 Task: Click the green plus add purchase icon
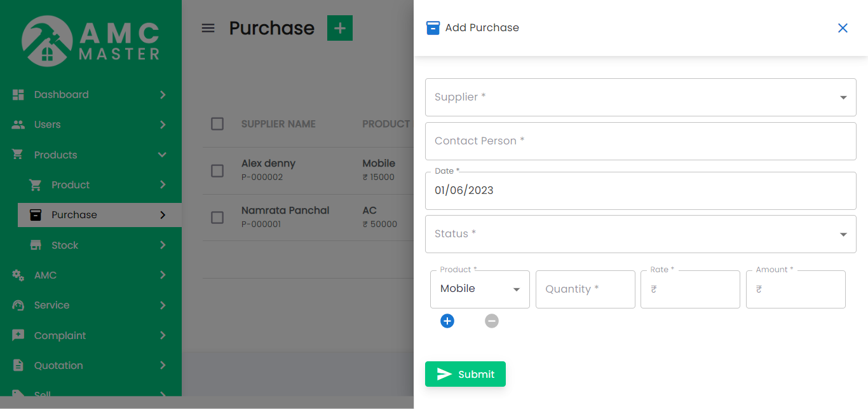(339, 28)
